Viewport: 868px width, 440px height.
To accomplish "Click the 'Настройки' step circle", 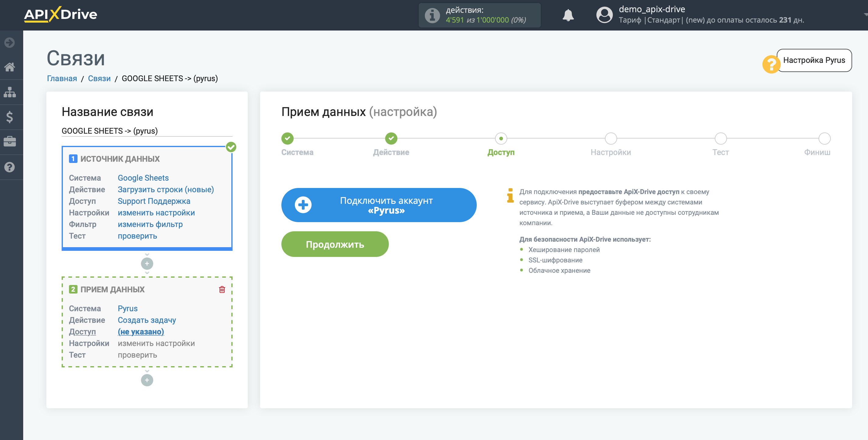I will coord(611,138).
